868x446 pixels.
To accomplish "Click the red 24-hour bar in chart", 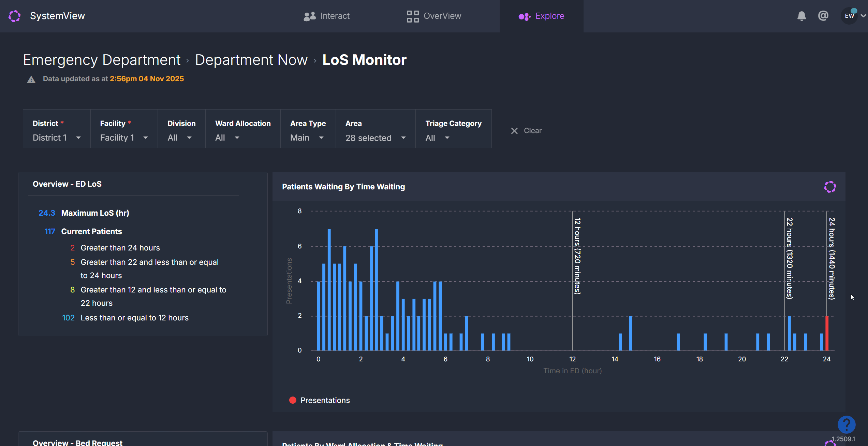I will pyautogui.click(x=827, y=333).
